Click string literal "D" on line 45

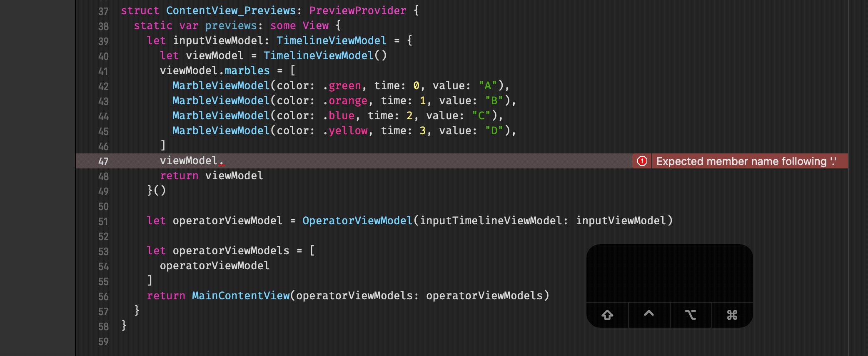tap(494, 131)
